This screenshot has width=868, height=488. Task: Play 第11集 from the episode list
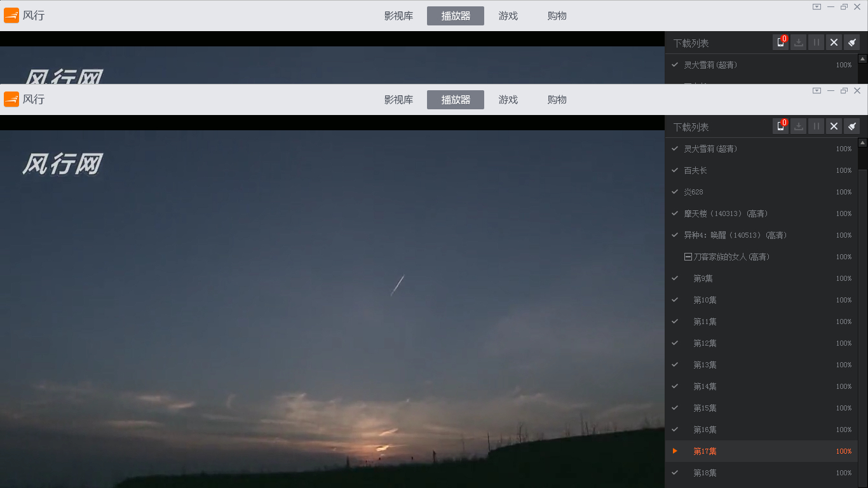[761, 322]
